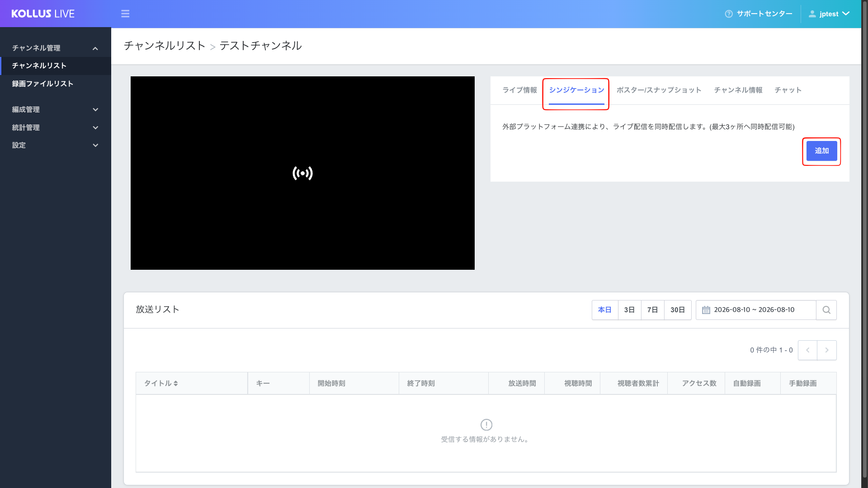868x488 pixels.
Task: Filter broadcast list by 30日
Action: [678, 310]
